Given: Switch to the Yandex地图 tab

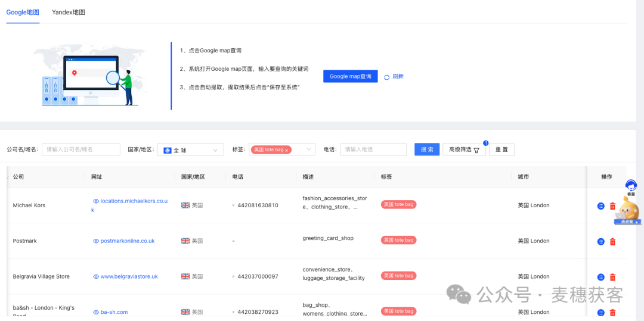Looking at the screenshot, I should (x=68, y=12).
